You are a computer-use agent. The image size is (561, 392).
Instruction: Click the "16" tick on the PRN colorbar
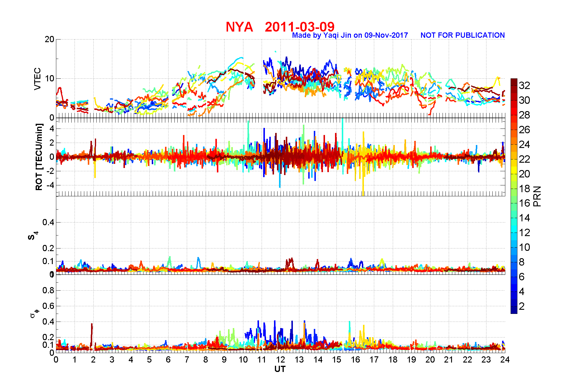click(524, 203)
